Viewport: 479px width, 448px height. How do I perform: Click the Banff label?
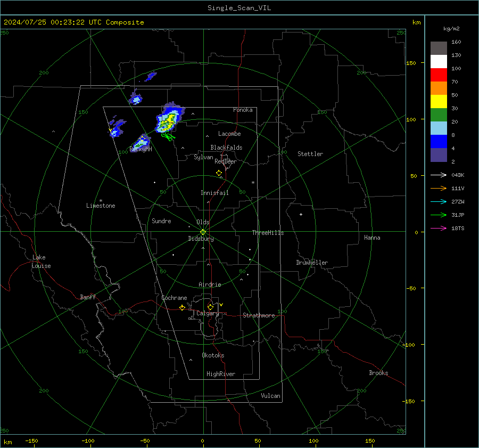[x=88, y=297]
